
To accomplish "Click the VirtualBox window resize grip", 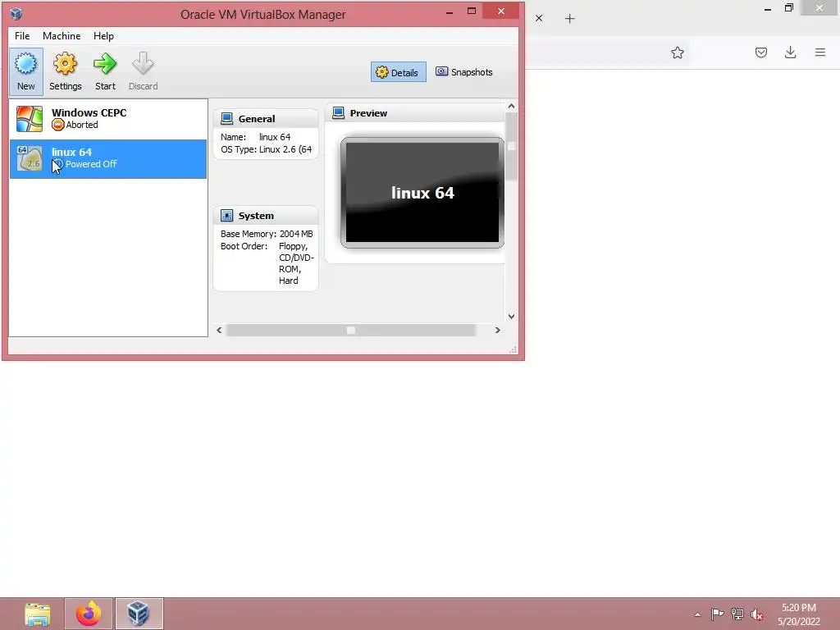I will [514, 349].
